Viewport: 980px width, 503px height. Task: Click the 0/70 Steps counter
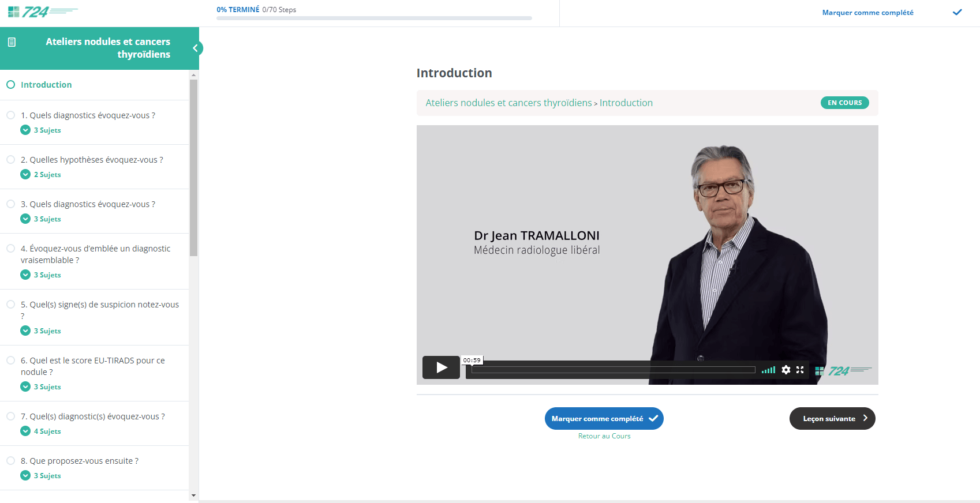click(279, 10)
